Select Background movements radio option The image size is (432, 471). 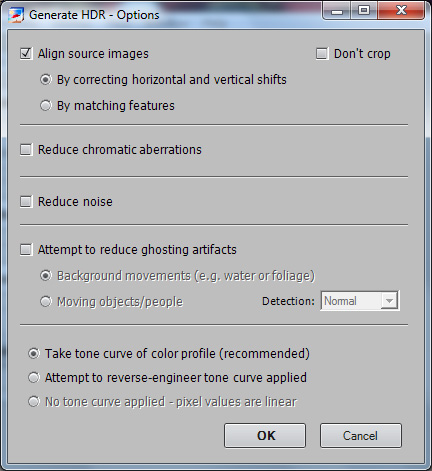[x=46, y=276]
